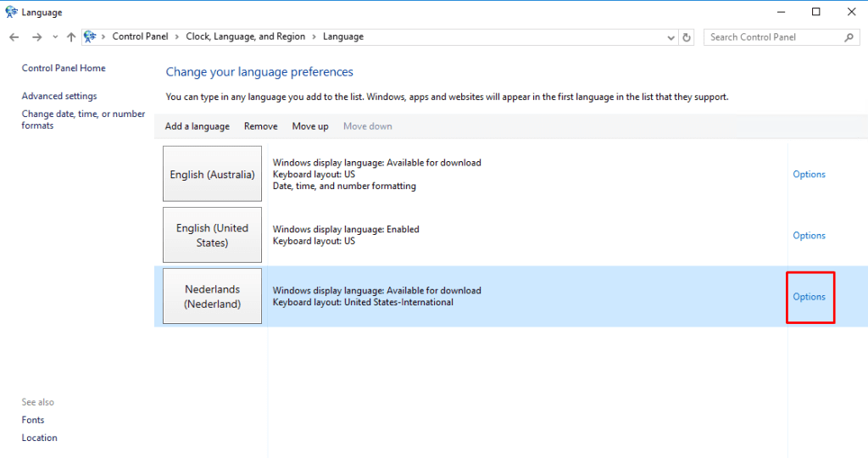Open Fonts under See also
This screenshot has width=868, height=458.
33,420
